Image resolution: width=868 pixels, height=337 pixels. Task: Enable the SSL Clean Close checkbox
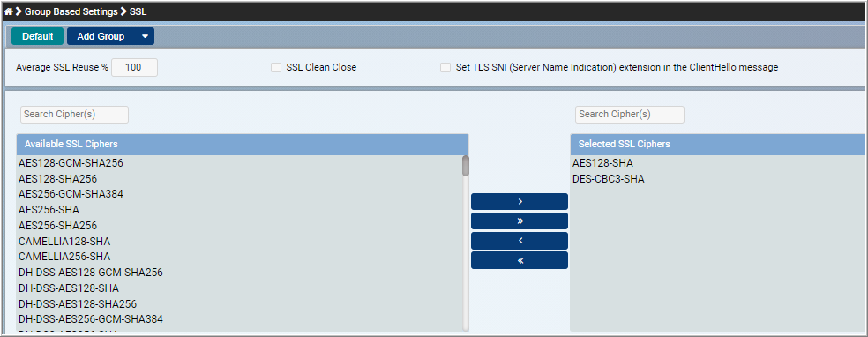276,68
